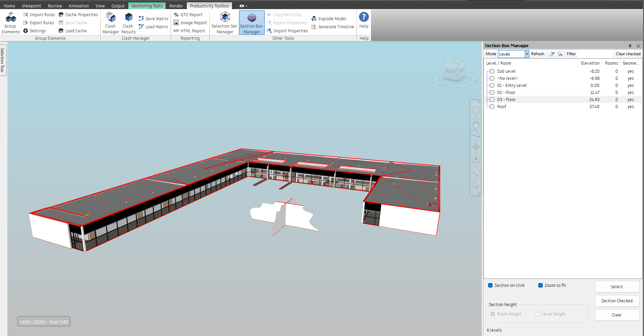Generate a QTO Report
Image resolution: width=644 pixels, height=336 pixels.
(x=188, y=15)
